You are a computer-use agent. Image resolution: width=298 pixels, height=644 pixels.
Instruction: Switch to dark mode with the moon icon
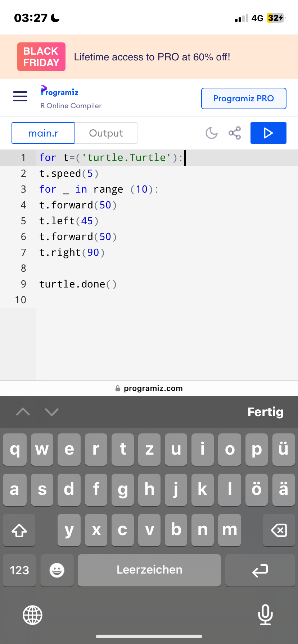(x=211, y=133)
